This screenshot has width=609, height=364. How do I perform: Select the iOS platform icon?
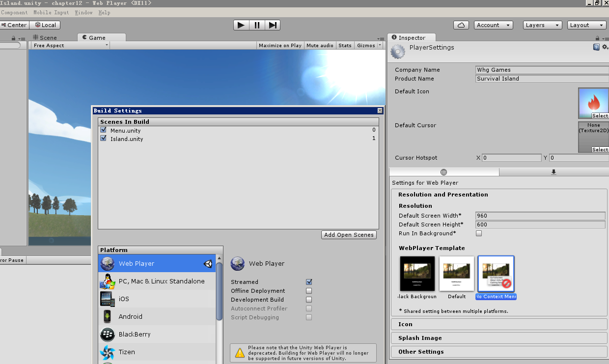pos(108,299)
